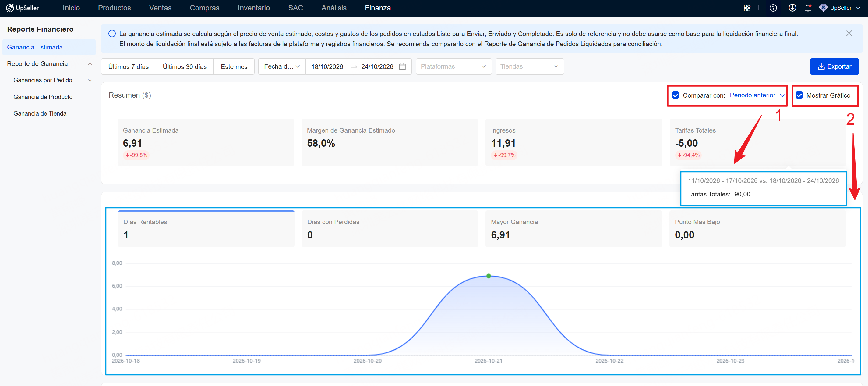
Task: Select the Días Rentables card
Action: pyautogui.click(x=206, y=229)
